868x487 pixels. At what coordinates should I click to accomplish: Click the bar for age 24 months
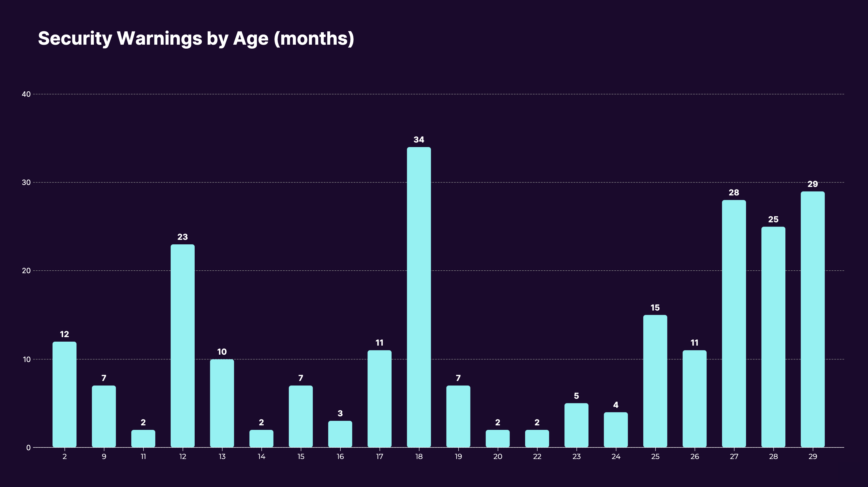616,429
